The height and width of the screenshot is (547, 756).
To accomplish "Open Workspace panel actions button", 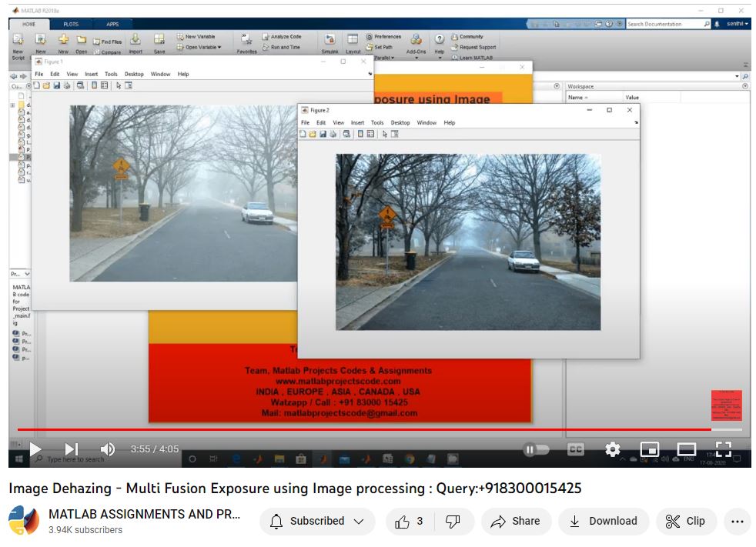I will pos(745,86).
